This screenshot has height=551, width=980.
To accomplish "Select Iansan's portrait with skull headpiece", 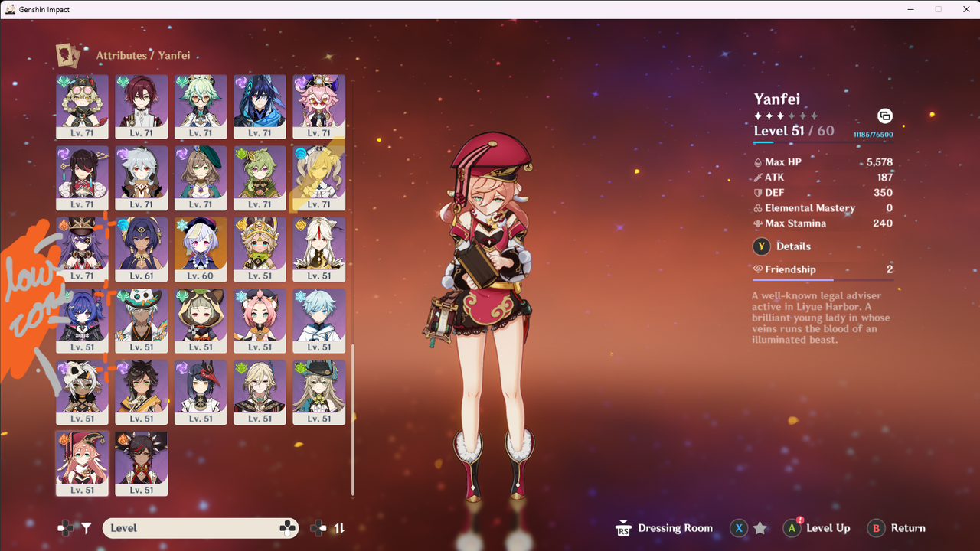I will (x=82, y=392).
